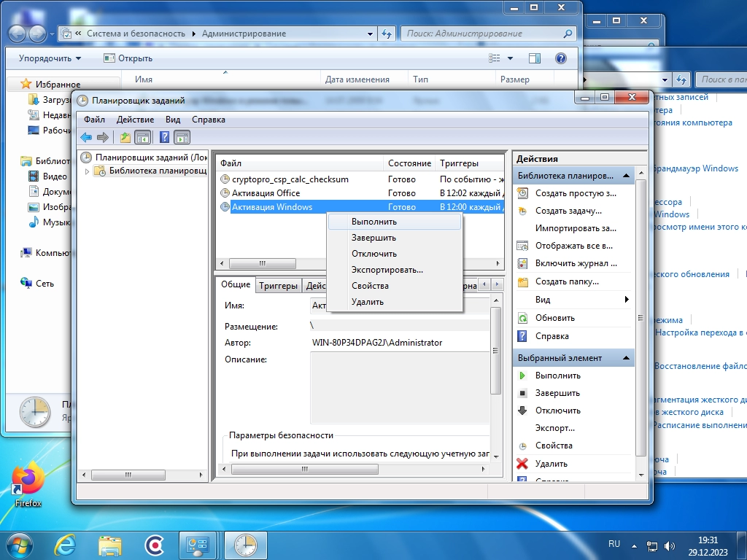Choose 'Свойства' from the context menu
This screenshot has width=747, height=560.
click(370, 286)
